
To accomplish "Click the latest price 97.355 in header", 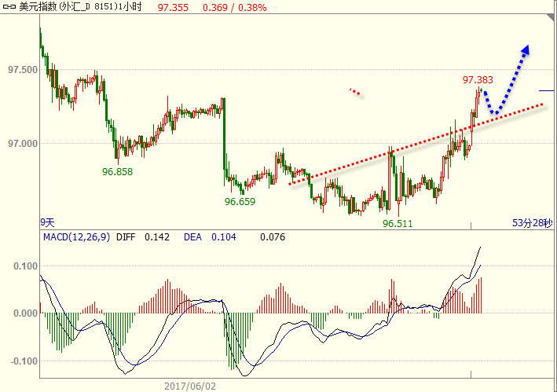I will pos(173,7).
